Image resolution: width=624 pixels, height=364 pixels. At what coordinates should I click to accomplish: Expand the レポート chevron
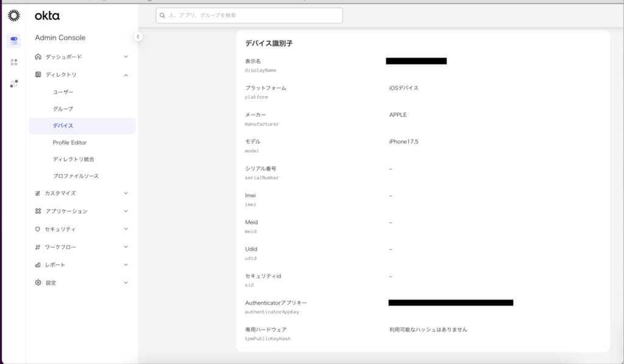[x=126, y=265]
